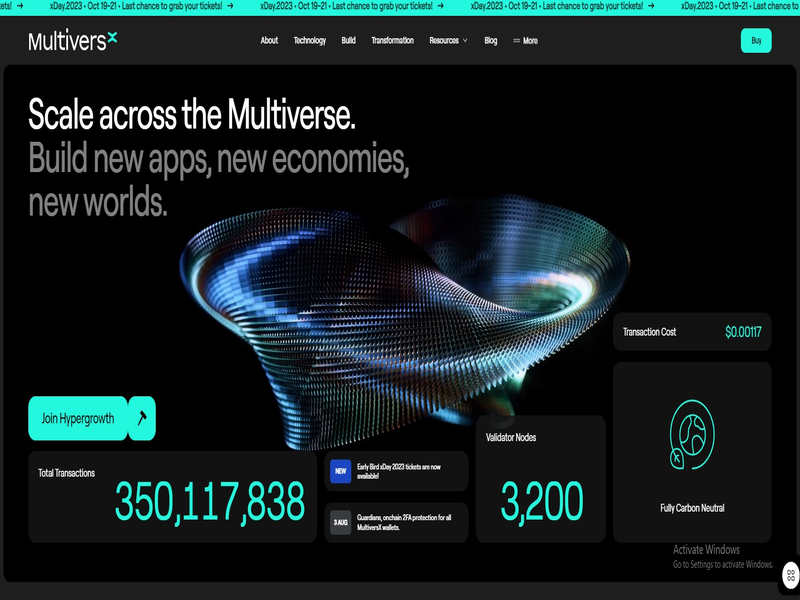Screen dimensions: 800x600
Task: Click the Total Transactions label
Action: click(x=66, y=473)
